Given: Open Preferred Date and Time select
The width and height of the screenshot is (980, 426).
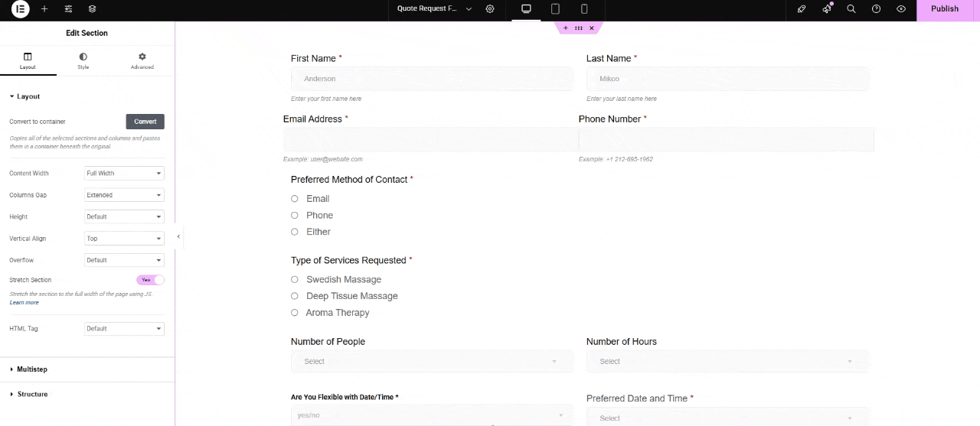Looking at the screenshot, I should coord(727,418).
